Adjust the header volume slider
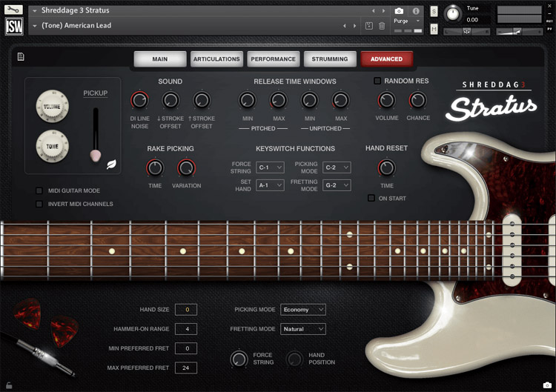Image resolution: width=556 pixels, height=392 pixels. click(520, 32)
